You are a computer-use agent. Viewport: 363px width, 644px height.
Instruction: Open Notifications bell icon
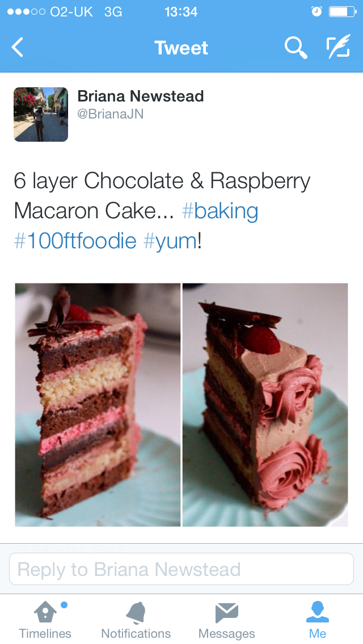click(136, 613)
